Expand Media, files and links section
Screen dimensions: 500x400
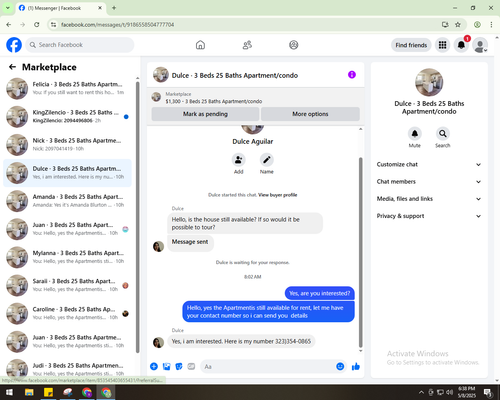[429, 199]
